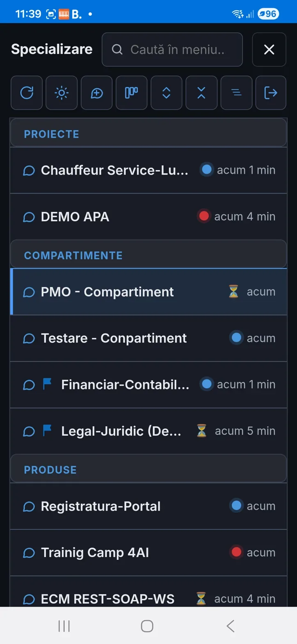Click the aligned lines menu icon
This screenshot has height=644, width=297.
pyautogui.click(x=236, y=93)
